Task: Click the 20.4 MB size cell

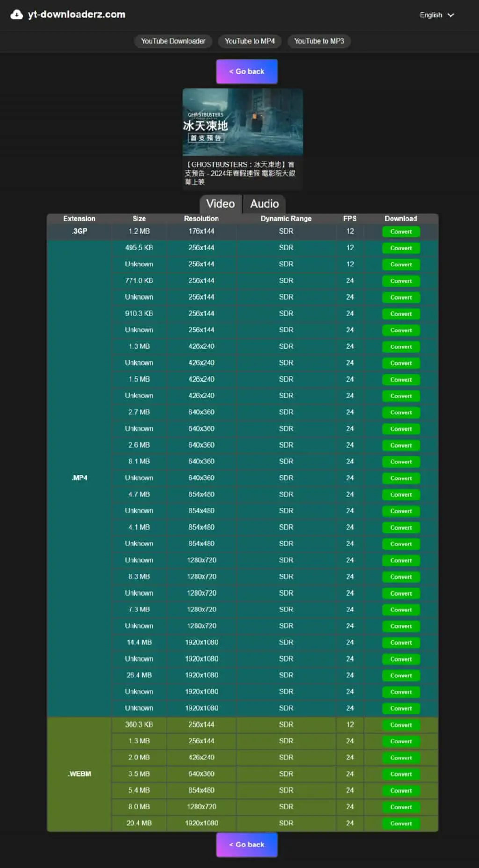Action: pos(139,823)
